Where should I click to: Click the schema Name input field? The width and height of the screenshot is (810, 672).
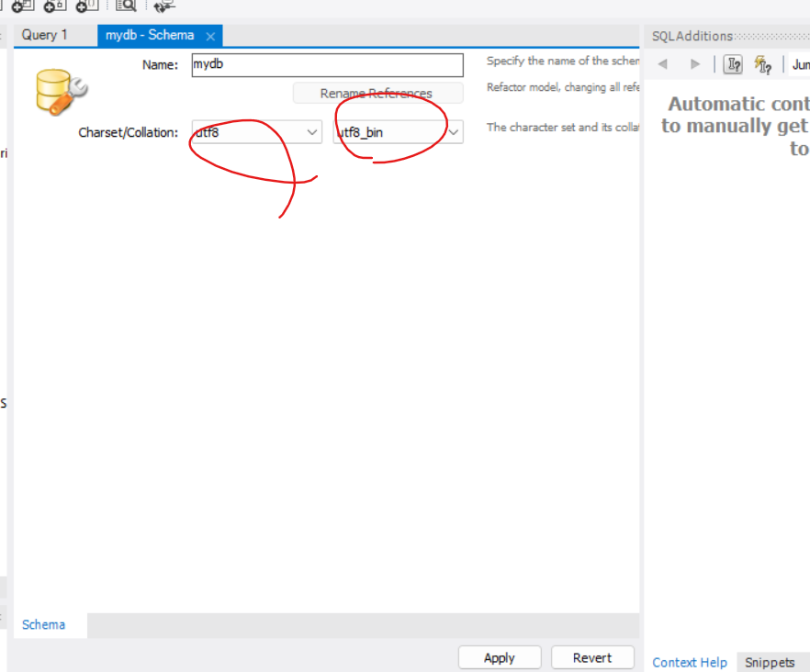point(328,65)
